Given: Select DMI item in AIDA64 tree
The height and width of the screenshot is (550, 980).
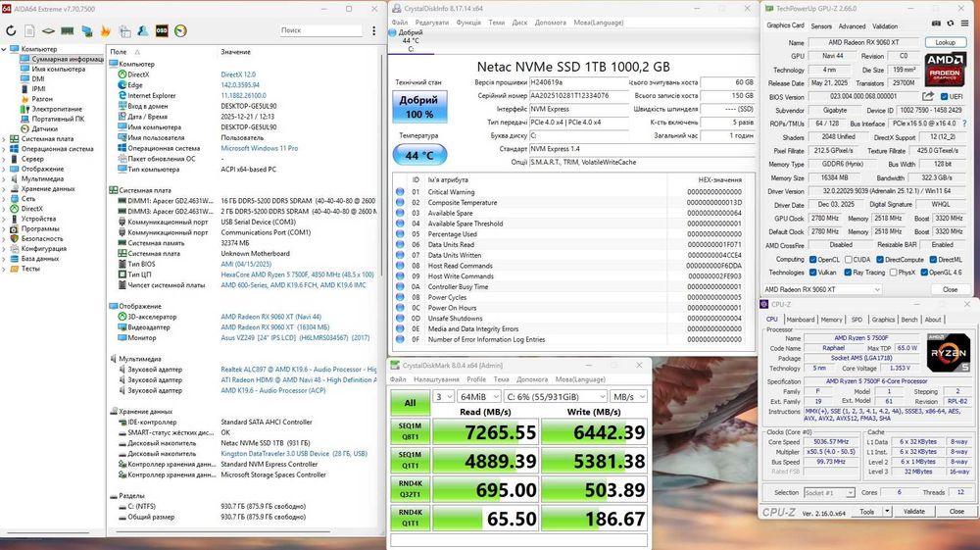Looking at the screenshot, I should pyautogui.click(x=37, y=78).
